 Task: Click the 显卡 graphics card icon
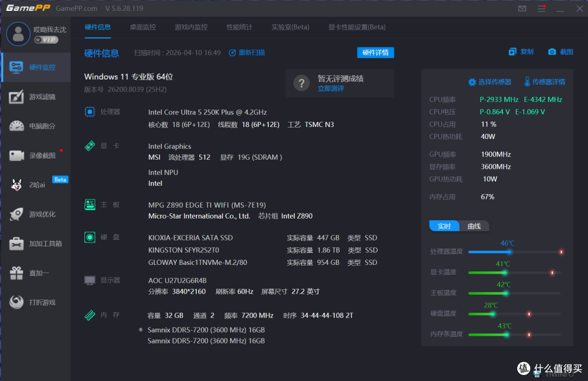pyautogui.click(x=90, y=146)
